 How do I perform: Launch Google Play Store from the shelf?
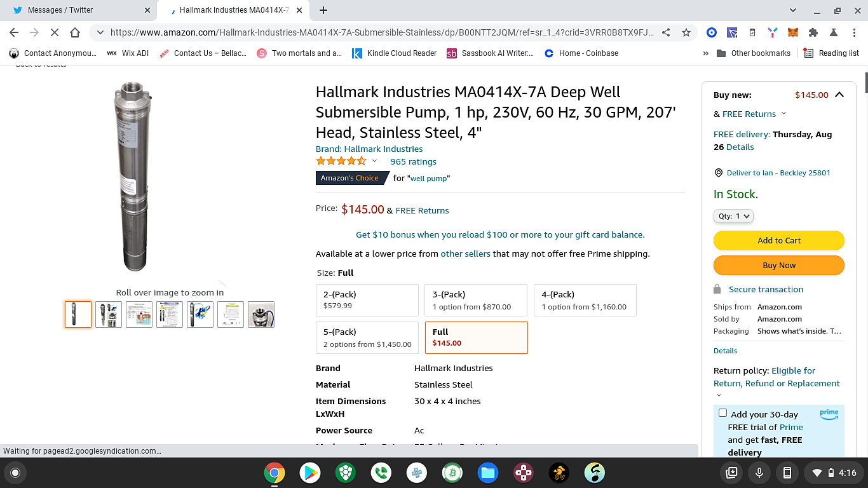pyautogui.click(x=310, y=473)
